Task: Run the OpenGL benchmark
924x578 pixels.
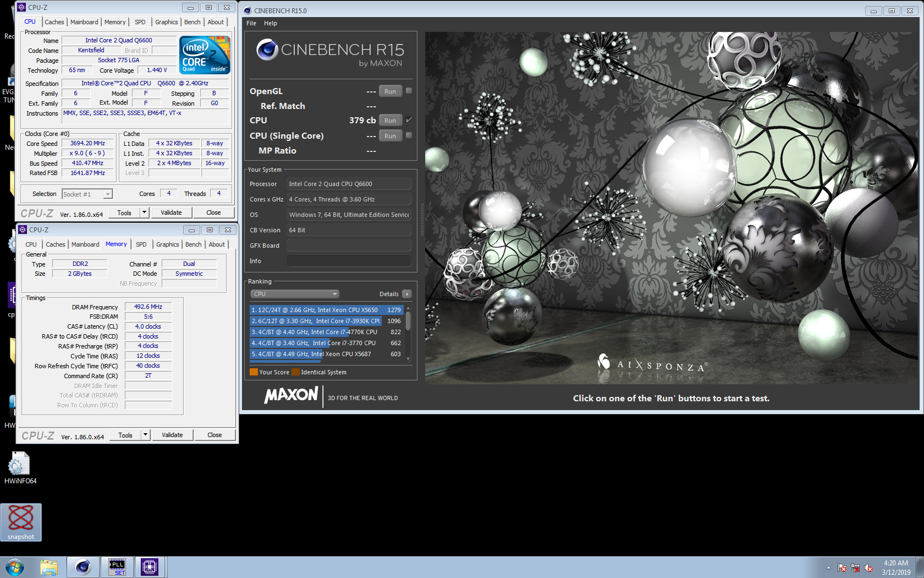Action: [391, 91]
